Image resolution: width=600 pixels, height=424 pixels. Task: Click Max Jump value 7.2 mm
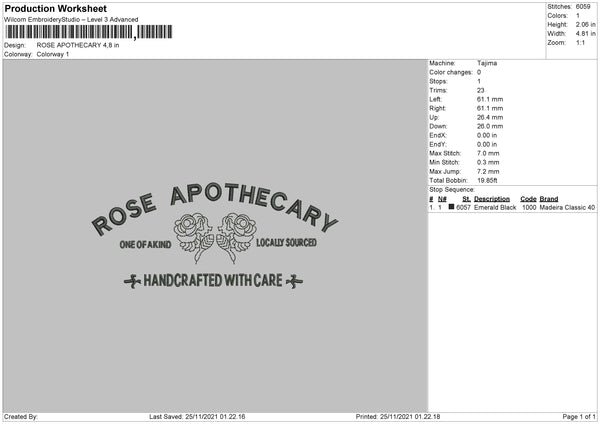point(488,171)
